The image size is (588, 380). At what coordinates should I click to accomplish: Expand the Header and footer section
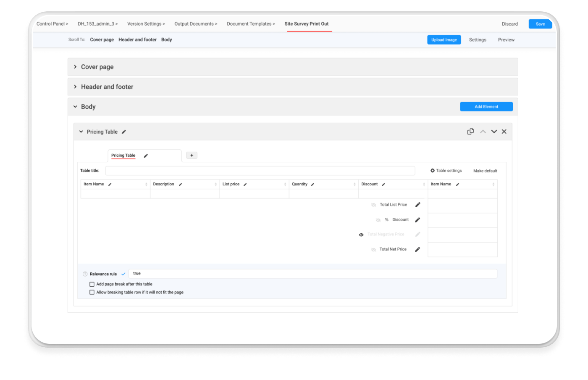[75, 87]
